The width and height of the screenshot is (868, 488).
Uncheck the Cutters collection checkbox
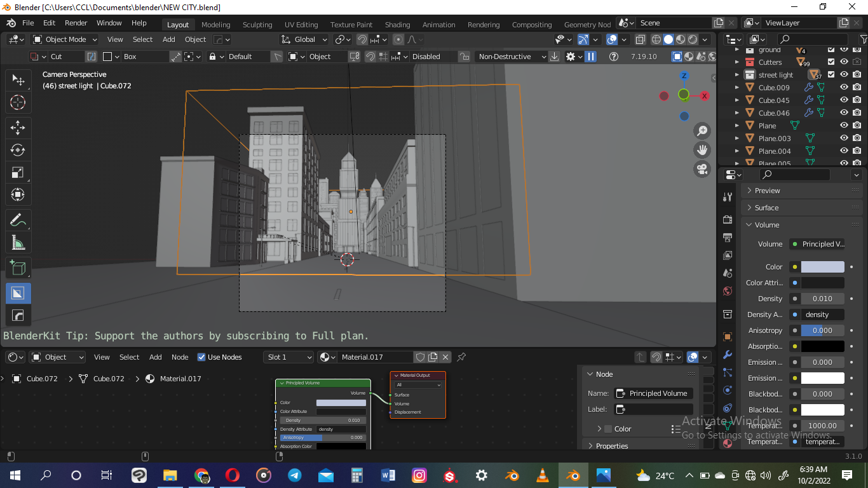(831, 62)
